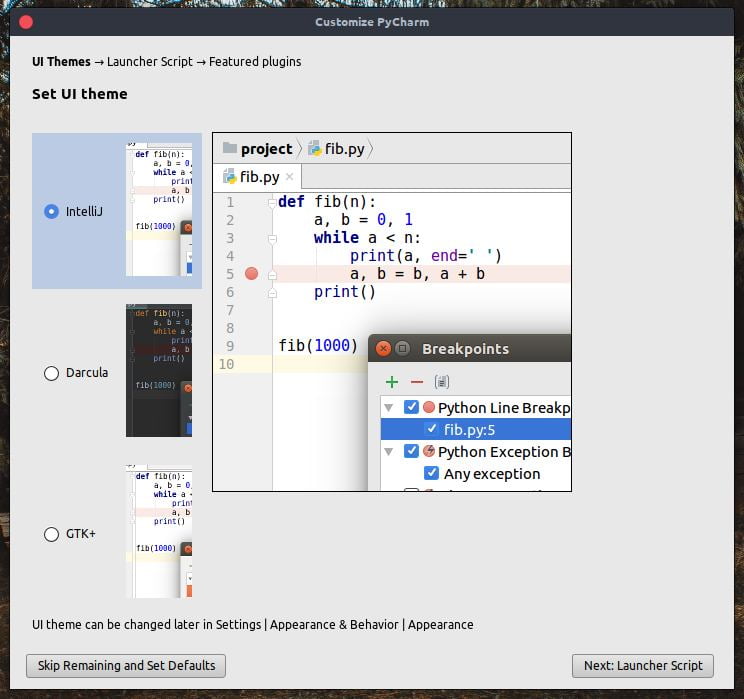Image resolution: width=744 pixels, height=699 pixels.
Task: Close the fib.py tab with its x
Action: pos(289,177)
